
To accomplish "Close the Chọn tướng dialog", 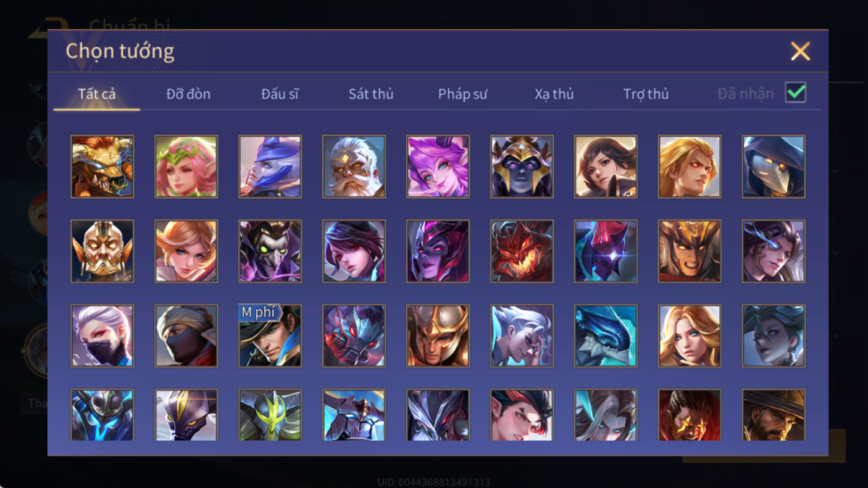I will coord(800,51).
